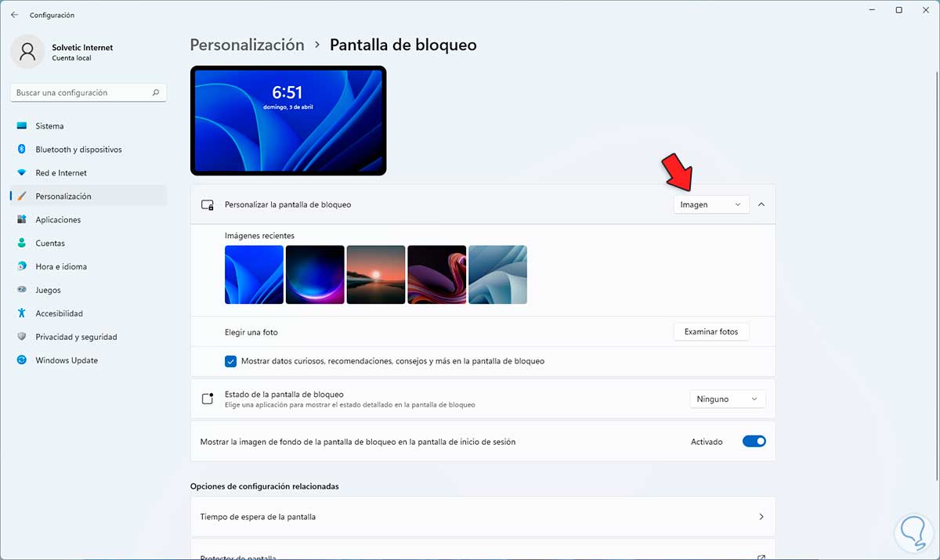Screen dimensions: 940x560
Task: Click the Sistema monitor icon
Action: pyautogui.click(x=21, y=126)
